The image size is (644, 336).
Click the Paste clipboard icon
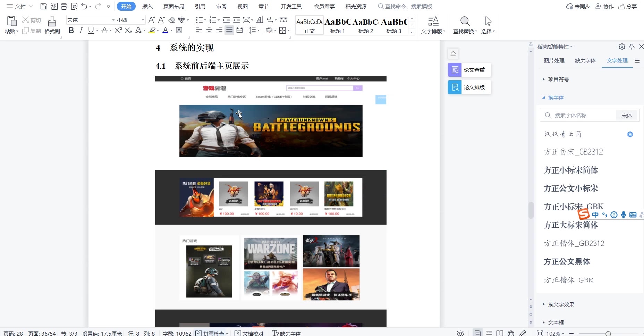pos(11,21)
